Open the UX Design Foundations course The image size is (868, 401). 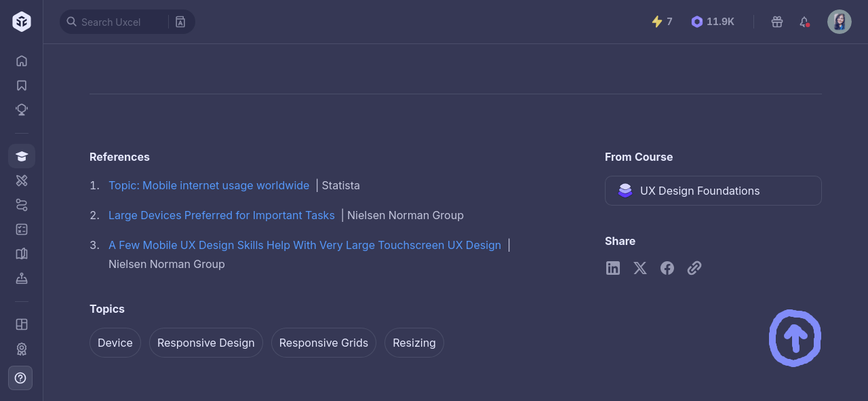point(713,191)
